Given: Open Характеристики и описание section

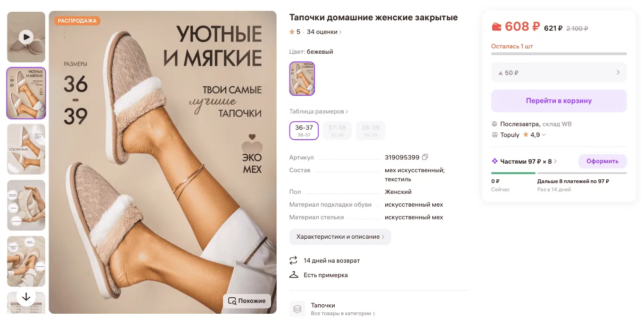Looking at the screenshot, I should 340,237.
